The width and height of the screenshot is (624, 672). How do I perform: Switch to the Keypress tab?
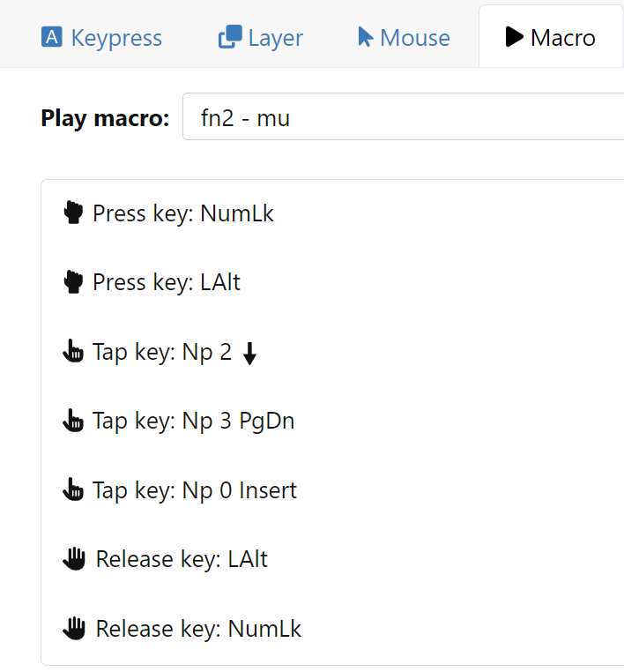coord(102,38)
